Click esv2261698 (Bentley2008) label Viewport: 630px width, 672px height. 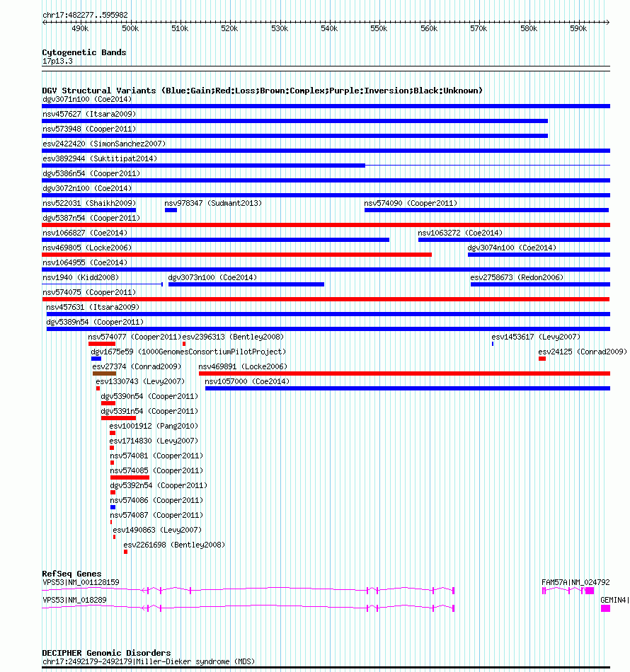click(x=174, y=545)
